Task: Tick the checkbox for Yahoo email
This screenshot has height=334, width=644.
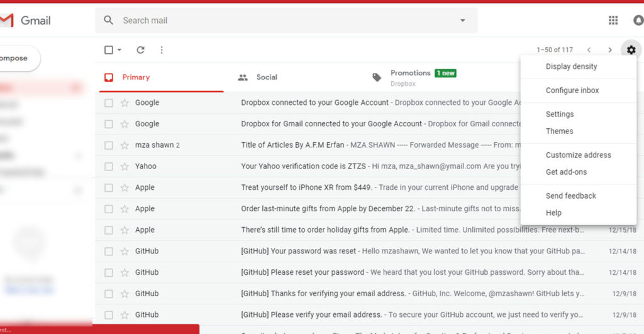Action: pos(108,167)
